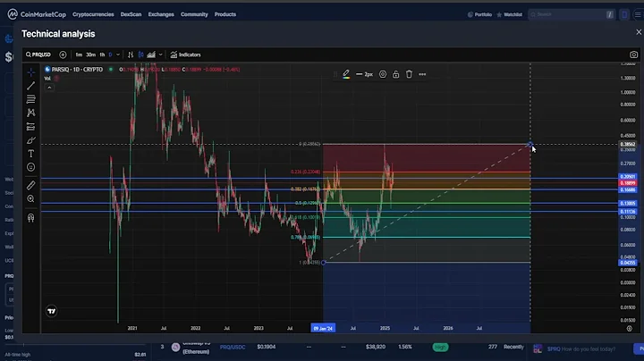
Task: Click the top search field
Action: click(571, 14)
